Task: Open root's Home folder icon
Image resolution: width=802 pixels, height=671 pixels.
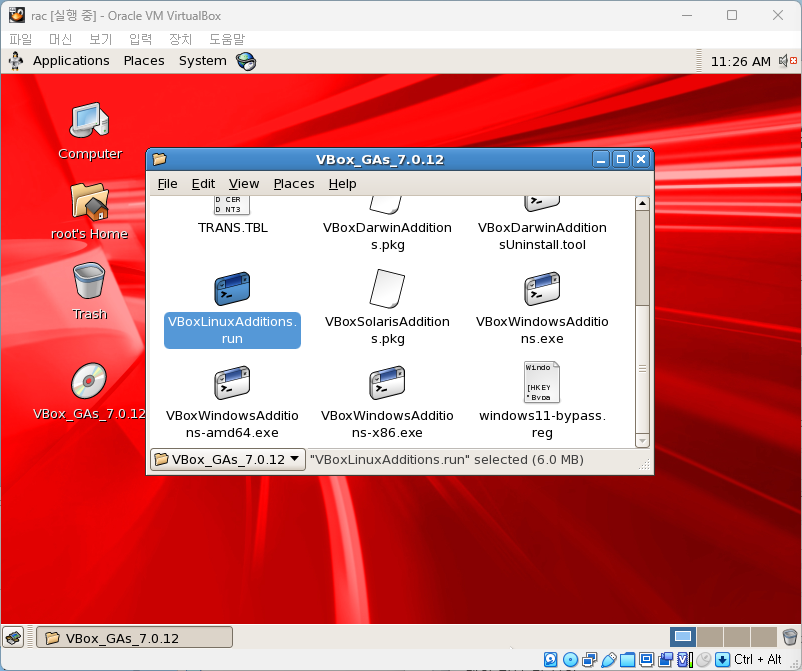Action: click(89, 202)
